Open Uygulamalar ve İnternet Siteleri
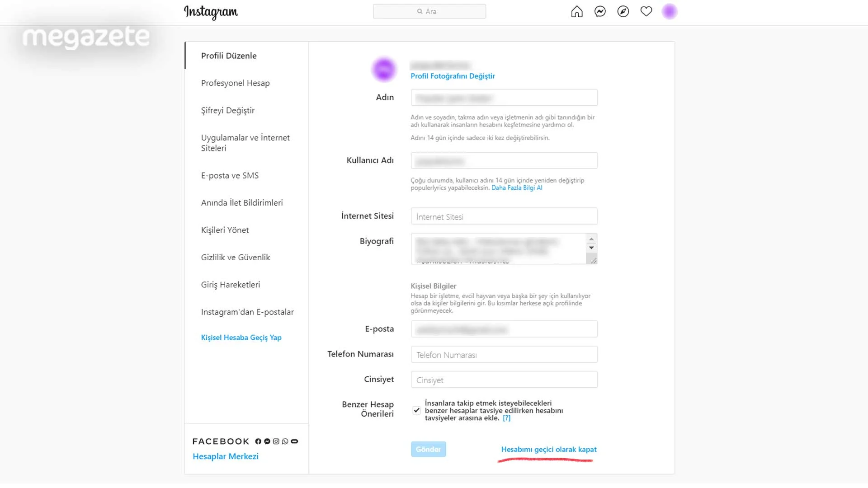The height and width of the screenshot is (488, 868). 245,143
